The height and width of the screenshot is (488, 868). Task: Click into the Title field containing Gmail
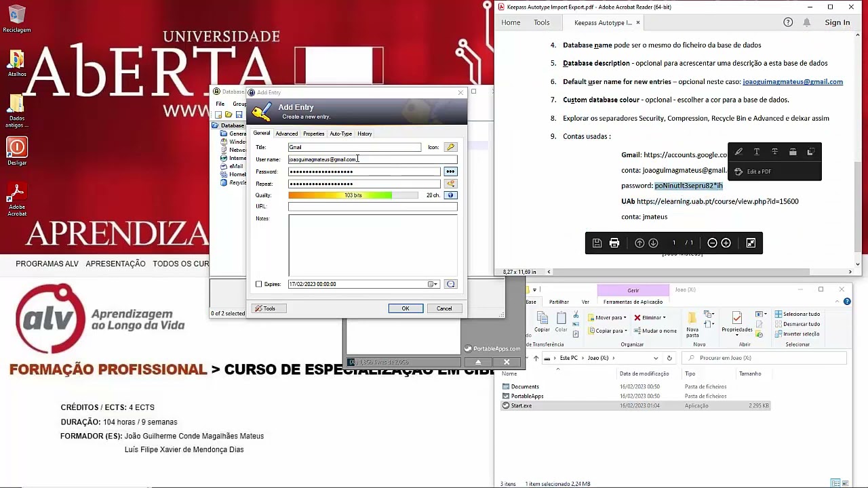tap(354, 147)
